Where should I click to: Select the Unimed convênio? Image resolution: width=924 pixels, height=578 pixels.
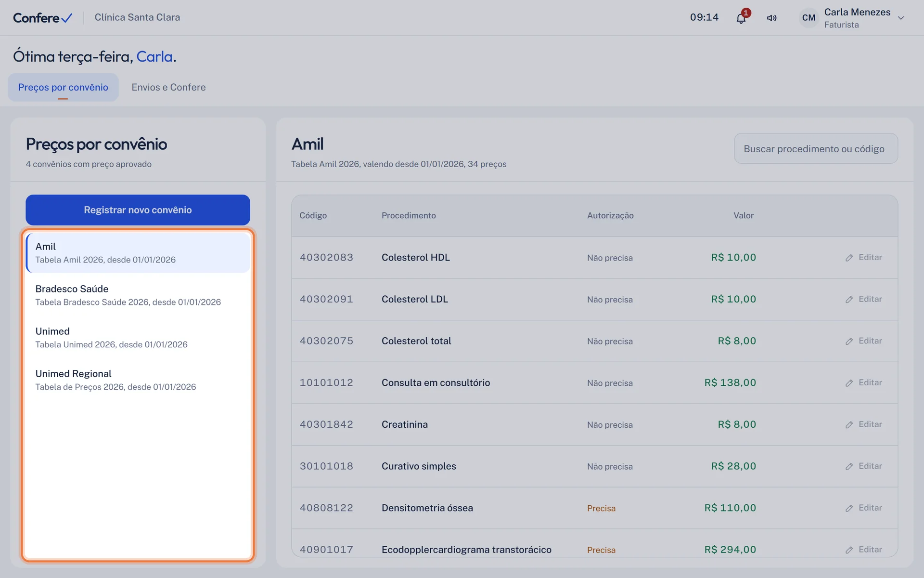138,338
